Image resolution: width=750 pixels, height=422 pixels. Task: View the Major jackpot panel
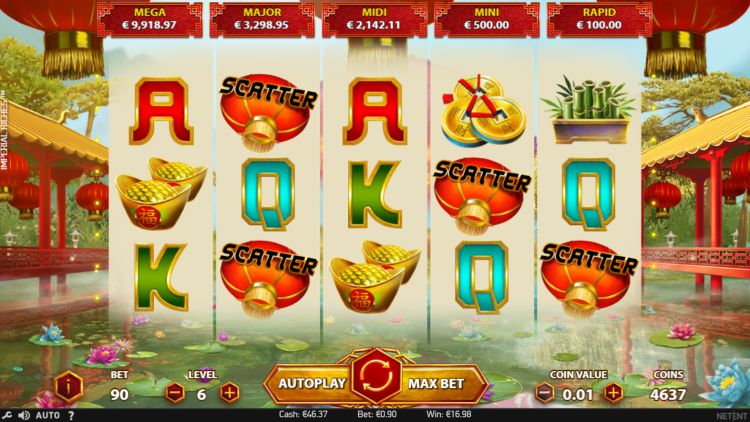coord(262,19)
